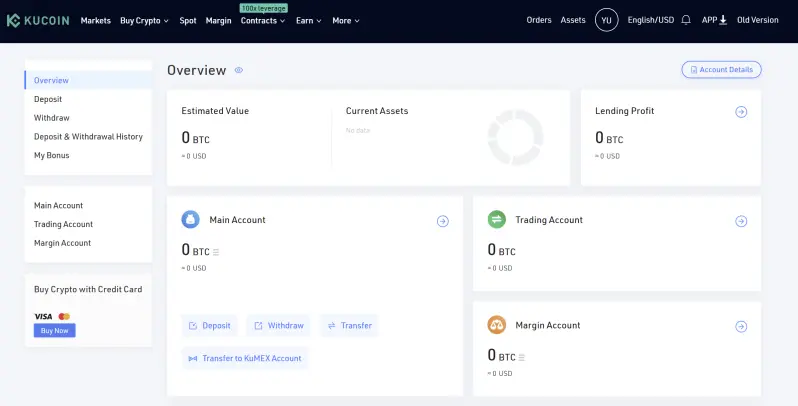Open Lending Profit arrow icon
The width and height of the screenshot is (798, 406).
tap(741, 112)
